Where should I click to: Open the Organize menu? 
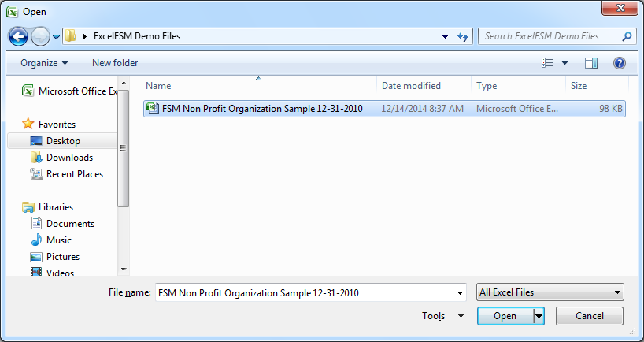point(44,63)
